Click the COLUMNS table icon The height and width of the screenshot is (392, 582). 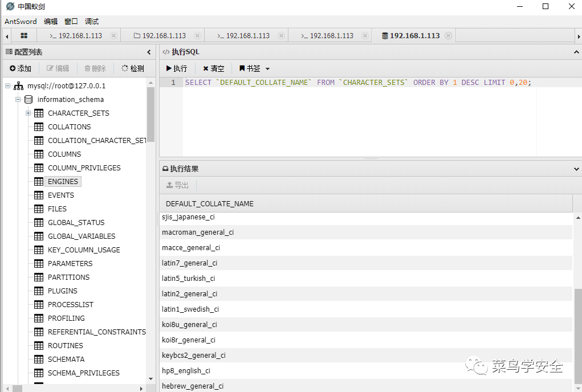(x=39, y=154)
